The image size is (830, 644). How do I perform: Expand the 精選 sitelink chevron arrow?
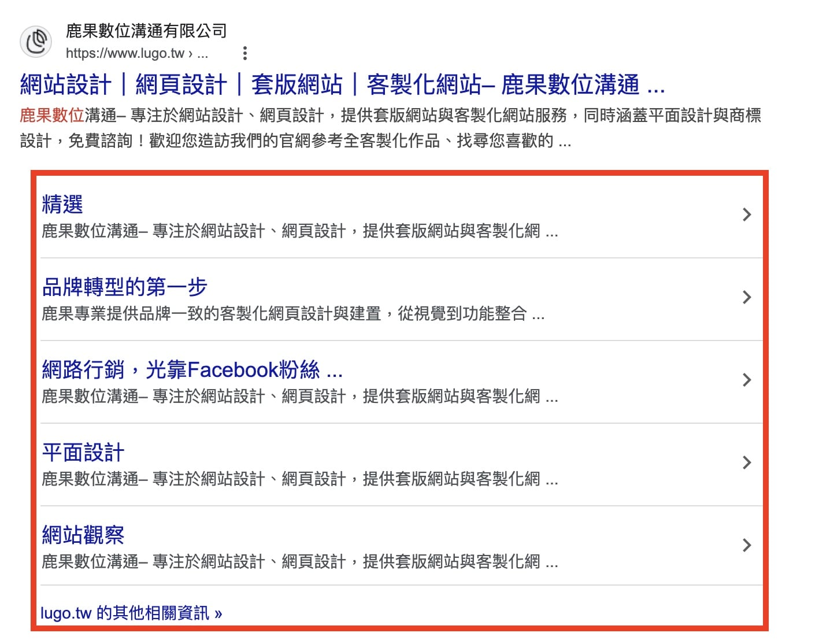click(x=746, y=214)
